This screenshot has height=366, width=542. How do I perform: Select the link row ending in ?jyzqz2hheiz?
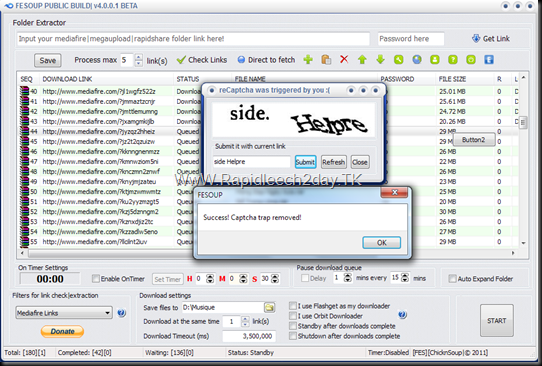point(269,131)
